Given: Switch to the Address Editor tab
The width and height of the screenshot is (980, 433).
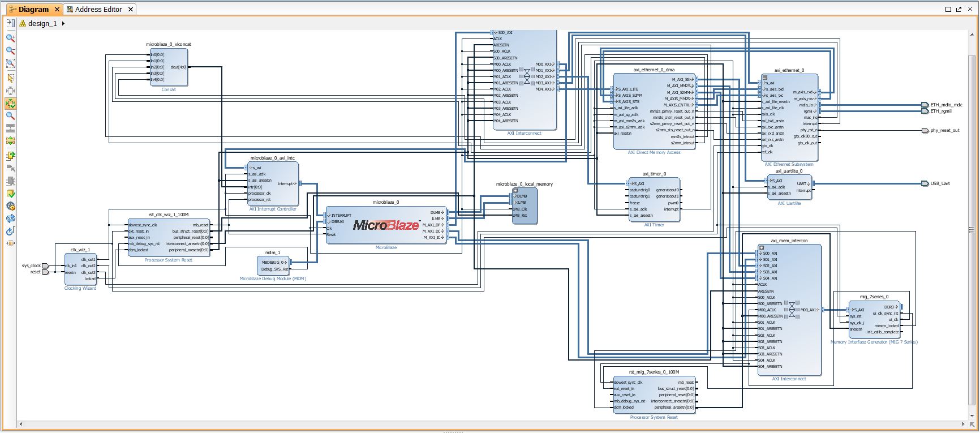Looking at the screenshot, I should point(98,10).
